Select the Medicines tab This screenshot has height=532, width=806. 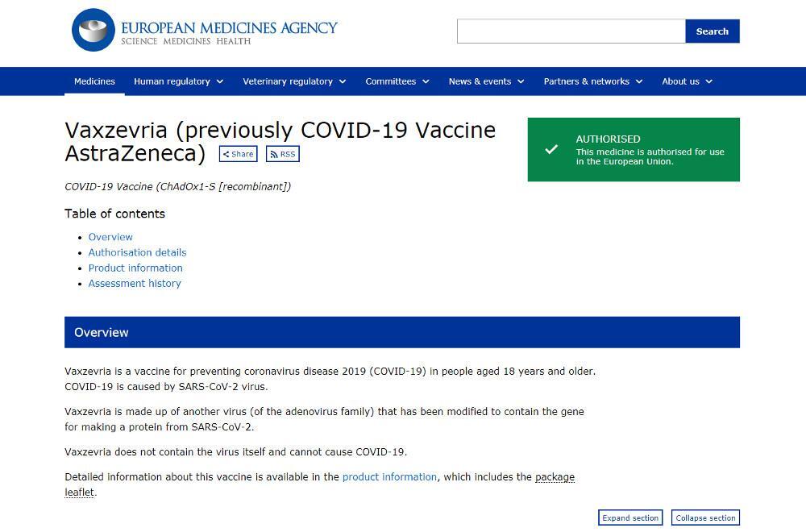(x=94, y=81)
